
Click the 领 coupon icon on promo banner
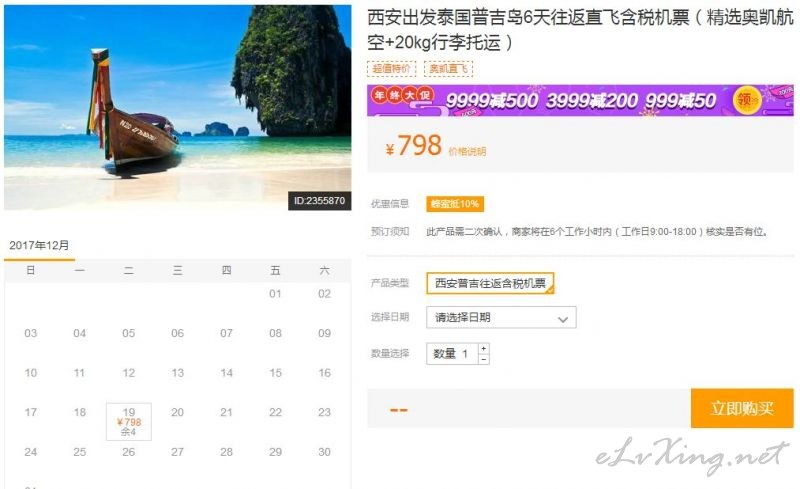point(745,100)
